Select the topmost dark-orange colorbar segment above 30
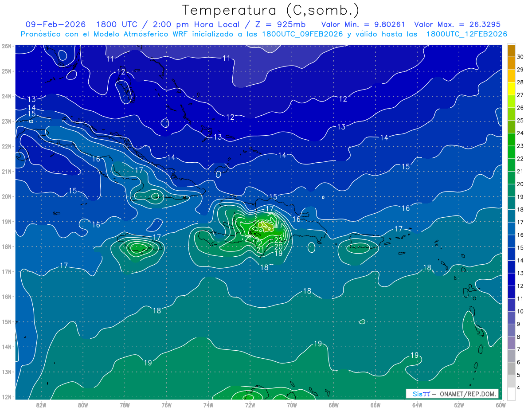 pyautogui.click(x=511, y=51)
